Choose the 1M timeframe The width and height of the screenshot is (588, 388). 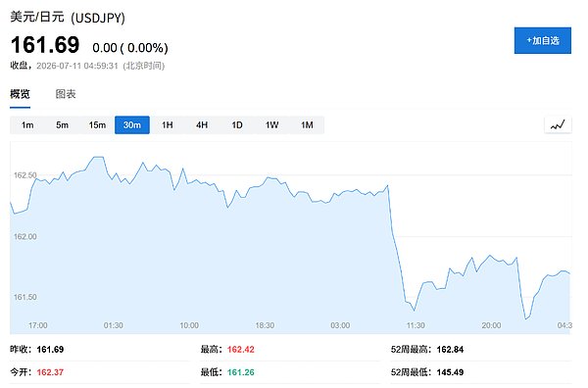point(307,124)
